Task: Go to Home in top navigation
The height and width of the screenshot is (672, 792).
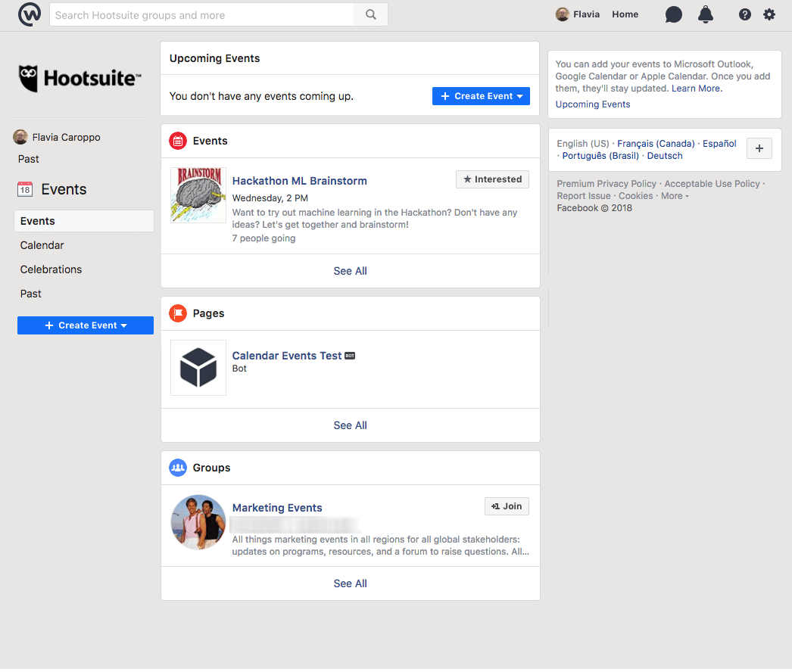Action: coord(625,14)
